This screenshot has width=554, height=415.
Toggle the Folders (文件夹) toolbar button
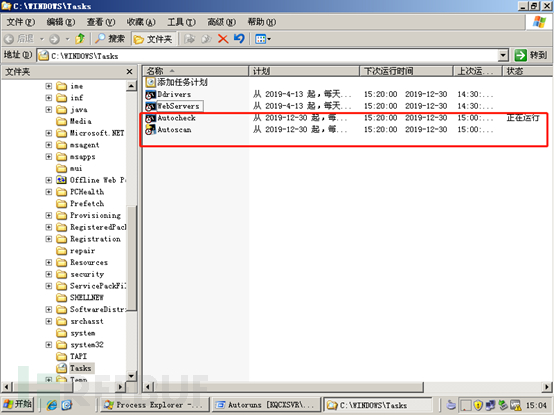[153, 39]
